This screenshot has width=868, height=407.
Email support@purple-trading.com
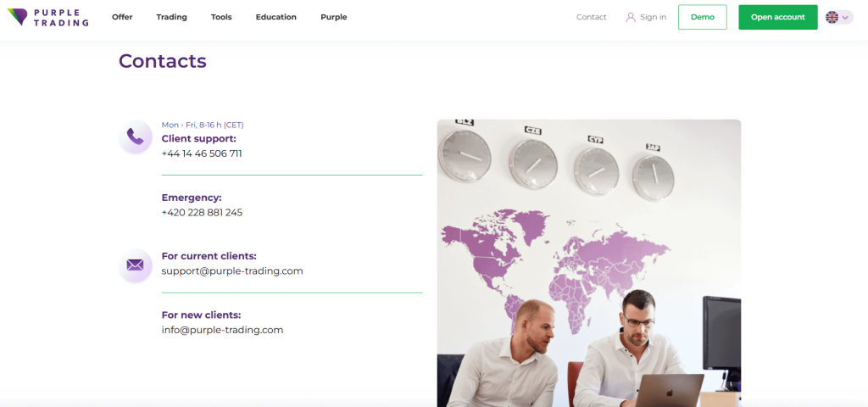[232, 270]
